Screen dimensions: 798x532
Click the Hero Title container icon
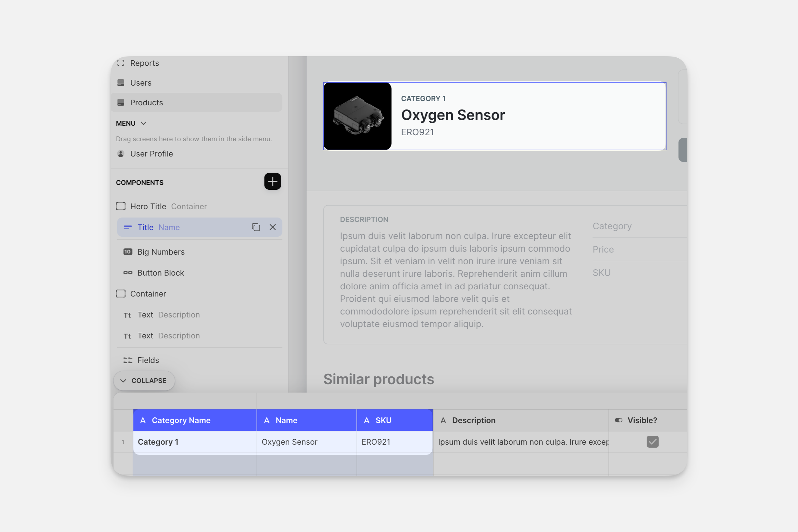121,206
